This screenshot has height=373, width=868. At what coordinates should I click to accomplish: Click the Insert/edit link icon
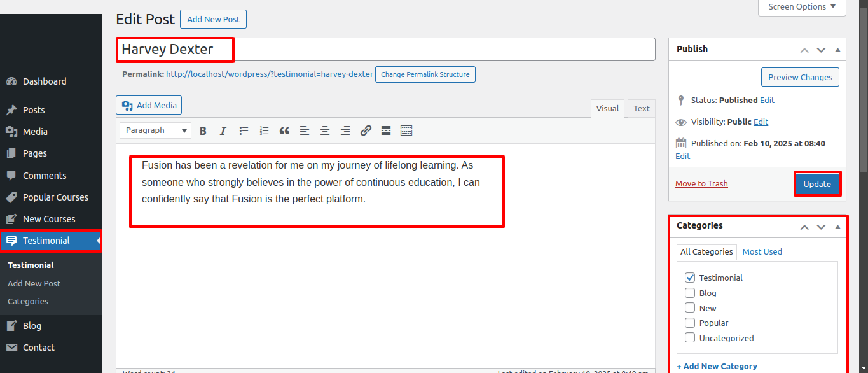(x=366, y=130)
